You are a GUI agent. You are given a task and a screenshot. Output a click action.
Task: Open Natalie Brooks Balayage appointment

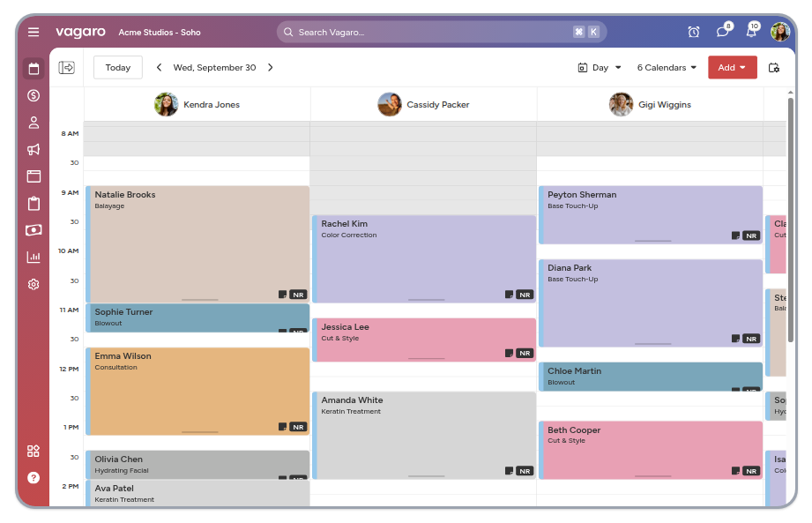197,244
